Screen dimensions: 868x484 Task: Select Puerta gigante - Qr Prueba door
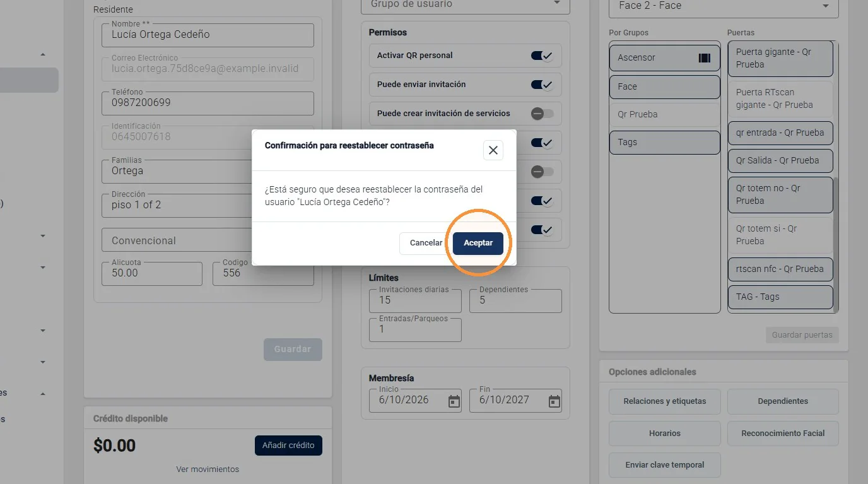tap(780, 59)
